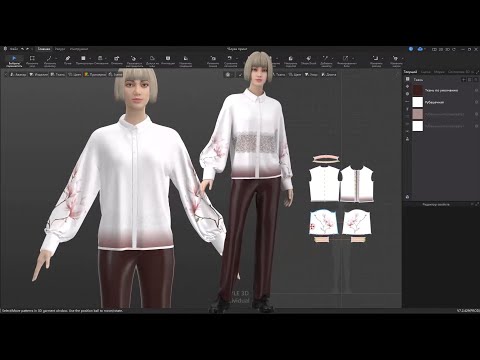Select the front bodice pattern with buttons

[357, 184]
